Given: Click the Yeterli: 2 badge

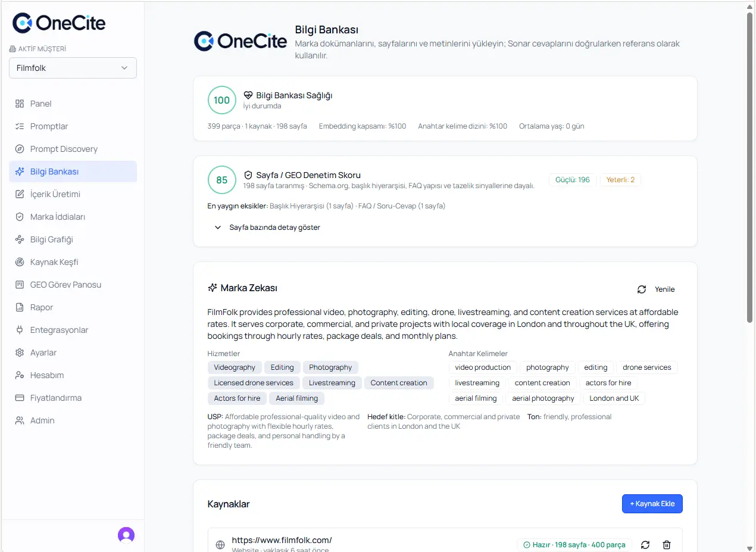Looking at the screenshot, I should 620,180.
